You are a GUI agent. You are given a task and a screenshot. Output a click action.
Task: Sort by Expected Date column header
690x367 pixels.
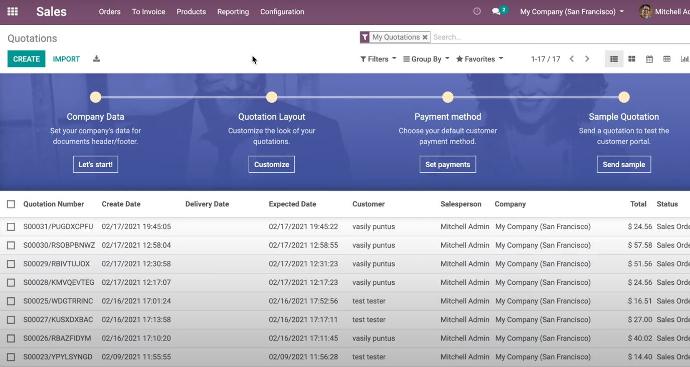292,204
